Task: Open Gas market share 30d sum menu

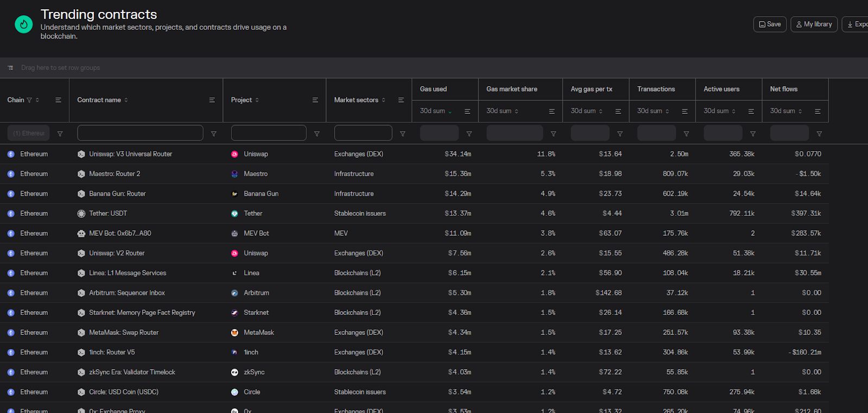Action: [x=552, y=111]
